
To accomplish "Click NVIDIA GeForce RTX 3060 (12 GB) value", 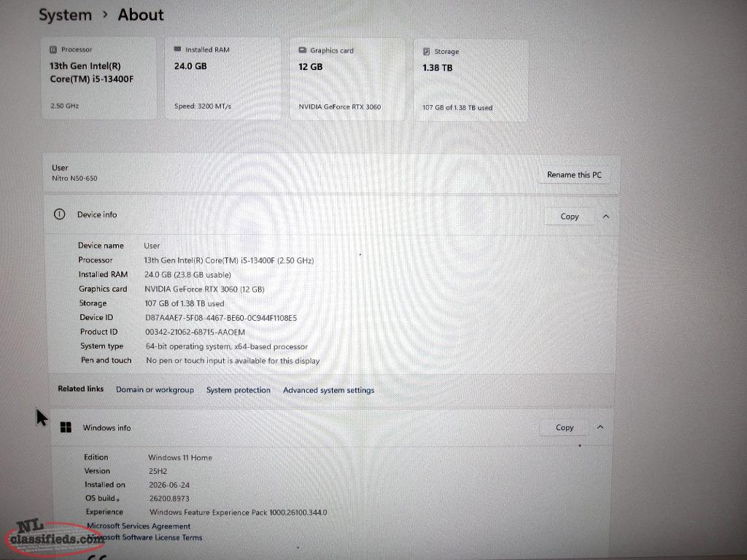I will (204, 289).
